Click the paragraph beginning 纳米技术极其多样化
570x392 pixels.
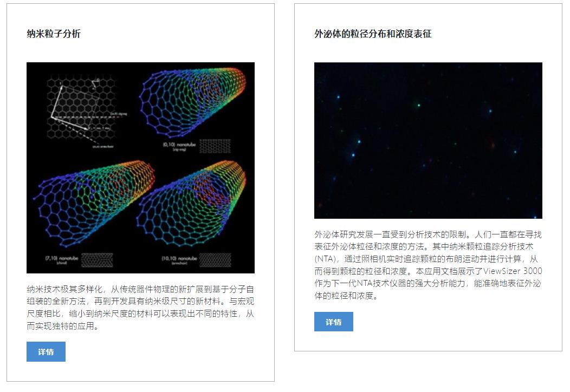click(140, 308)
